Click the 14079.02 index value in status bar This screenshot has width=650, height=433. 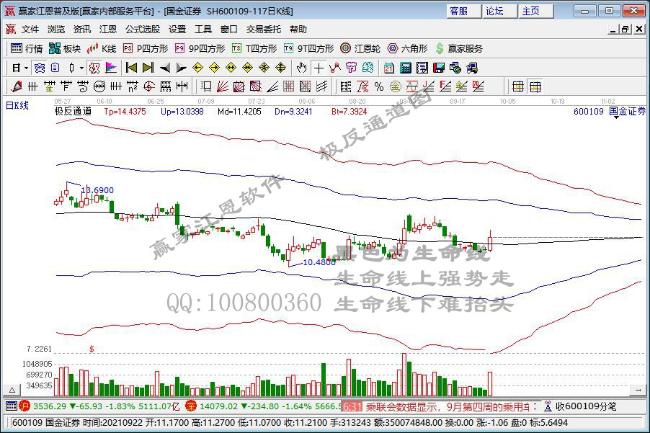218,406
